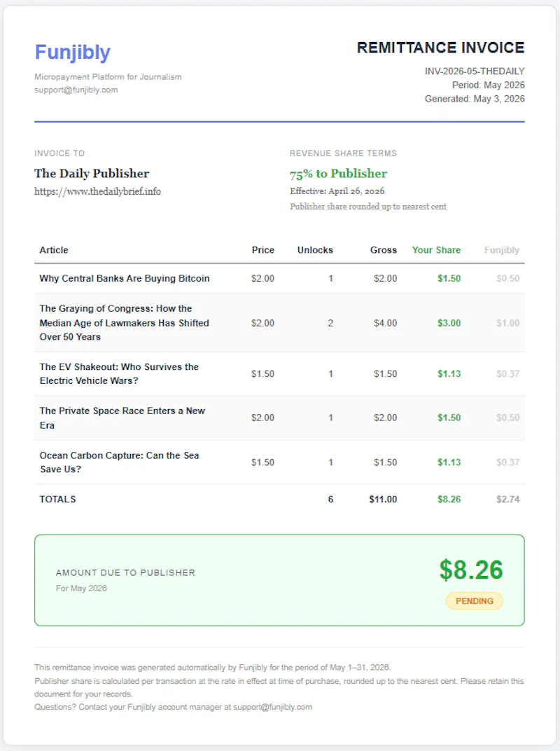560x751 pixels.
Task: Select the Why Central Banks Are Buying Bitcoin row
Action: pyautogui.click(x=279, y=278)
